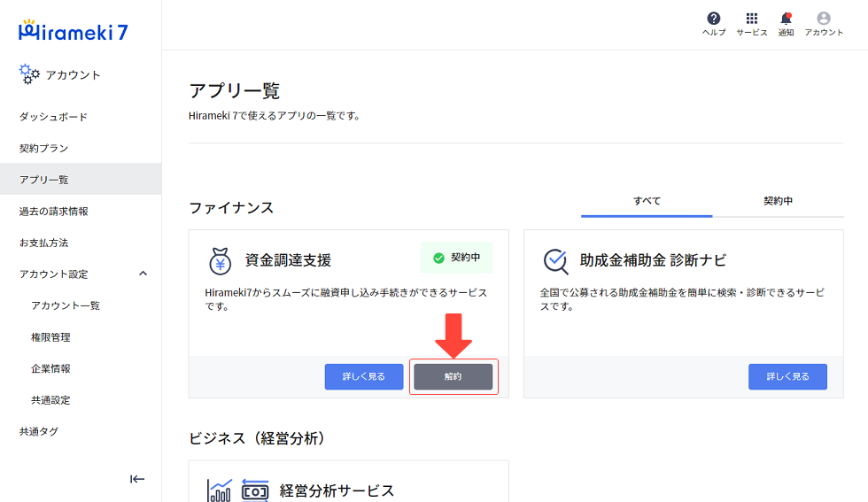Collapse the アカウント設定 chevron
The image size is (868, 502).
pyautogui.click(x=143, y=274)
